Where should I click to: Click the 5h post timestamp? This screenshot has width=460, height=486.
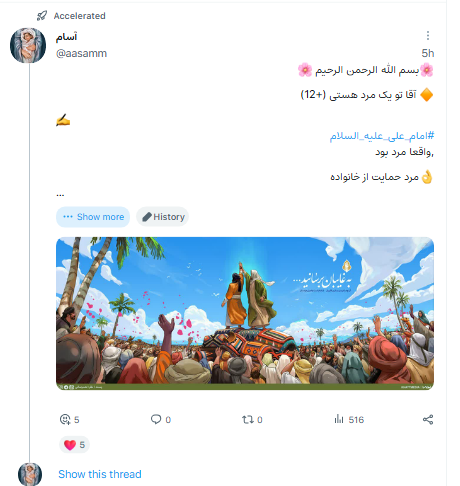(x=428, y=53)
